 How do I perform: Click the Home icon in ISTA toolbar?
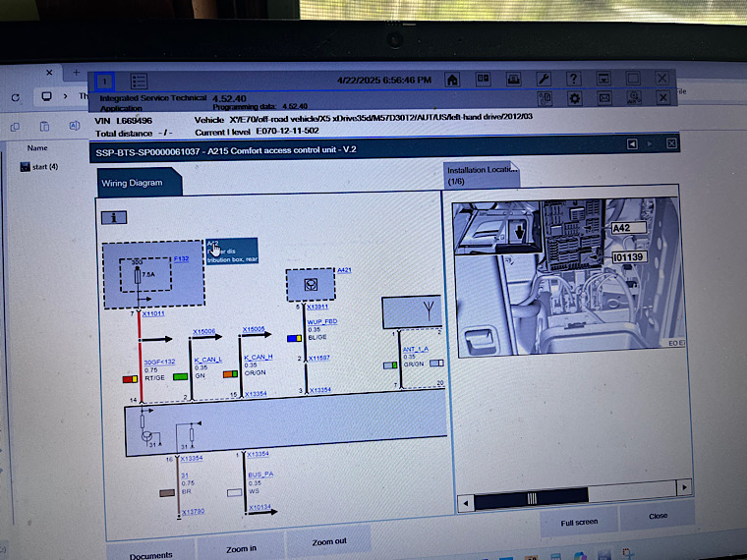pyautogui.click(x=452, y=79)
